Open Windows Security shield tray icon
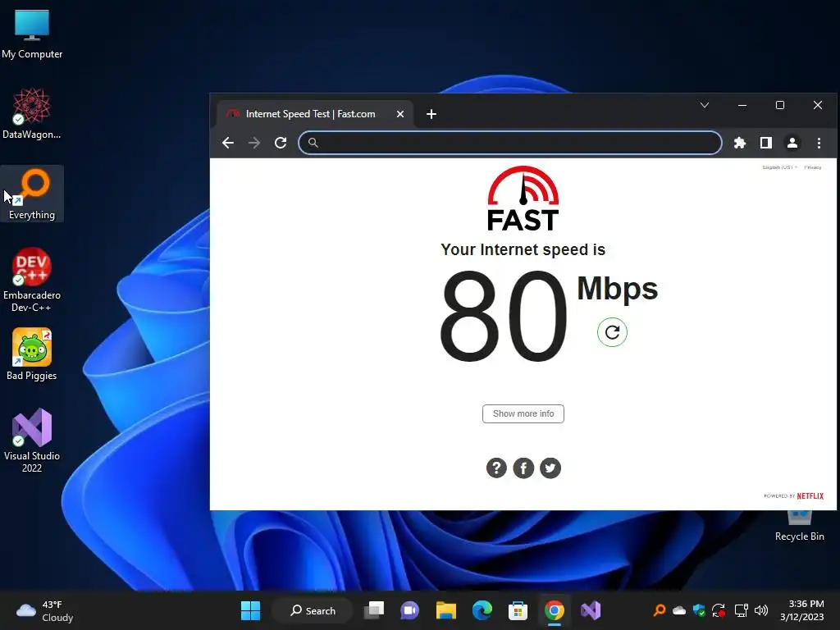Image resolution: width=840 pixels, height=630 pixels. coord(699,610)
